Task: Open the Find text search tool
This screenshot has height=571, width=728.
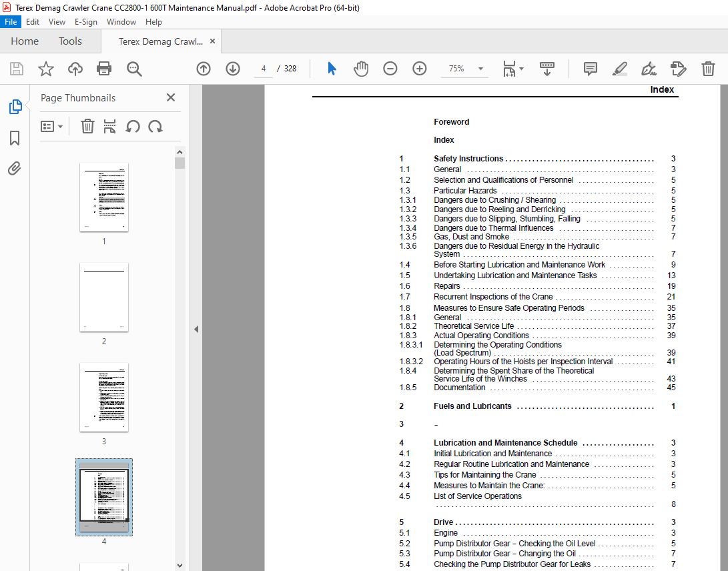Action: coord(134,69)
